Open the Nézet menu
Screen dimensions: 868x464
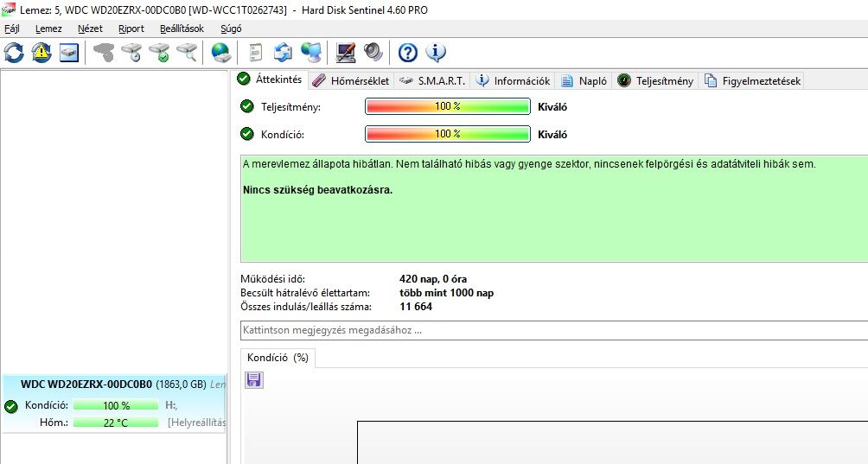[90, 29]
